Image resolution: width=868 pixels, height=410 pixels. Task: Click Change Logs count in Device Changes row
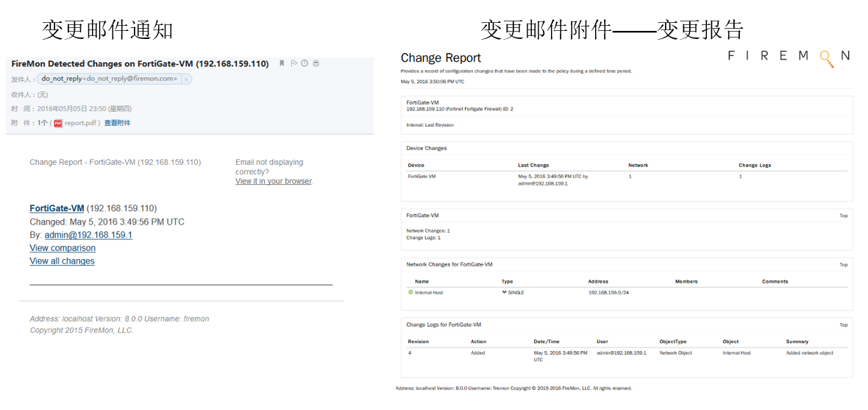click(x=740, y=177)
